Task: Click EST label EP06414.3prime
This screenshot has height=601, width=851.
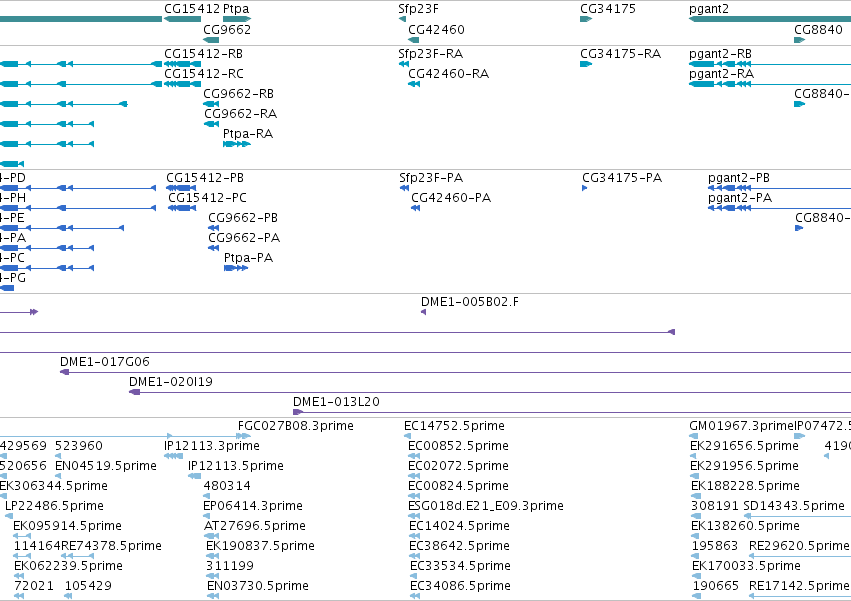Action: click(253, 506)
